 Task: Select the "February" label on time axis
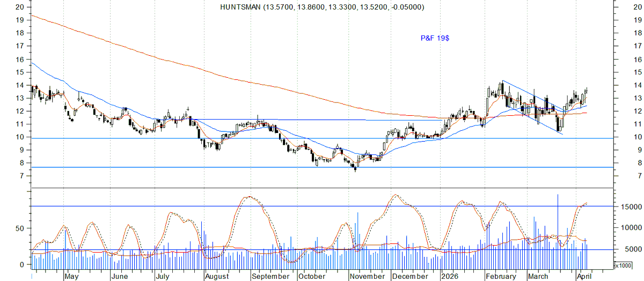pos(500,277)
